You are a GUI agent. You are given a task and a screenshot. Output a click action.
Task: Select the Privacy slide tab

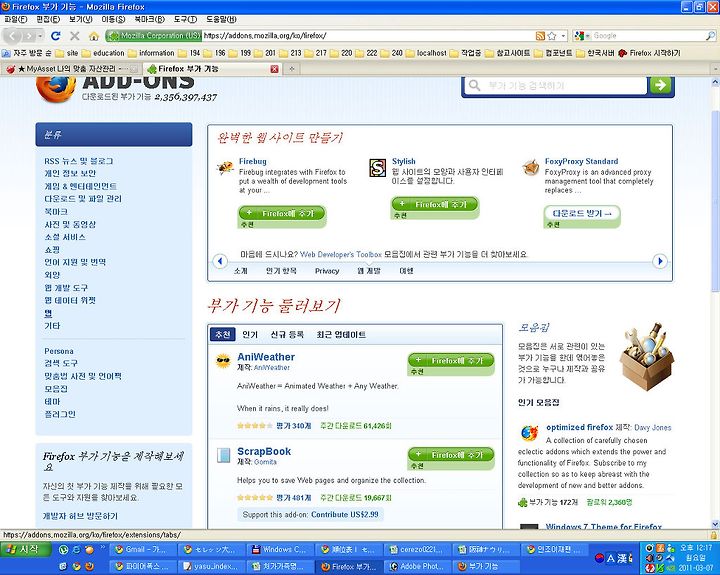point(327,271)
